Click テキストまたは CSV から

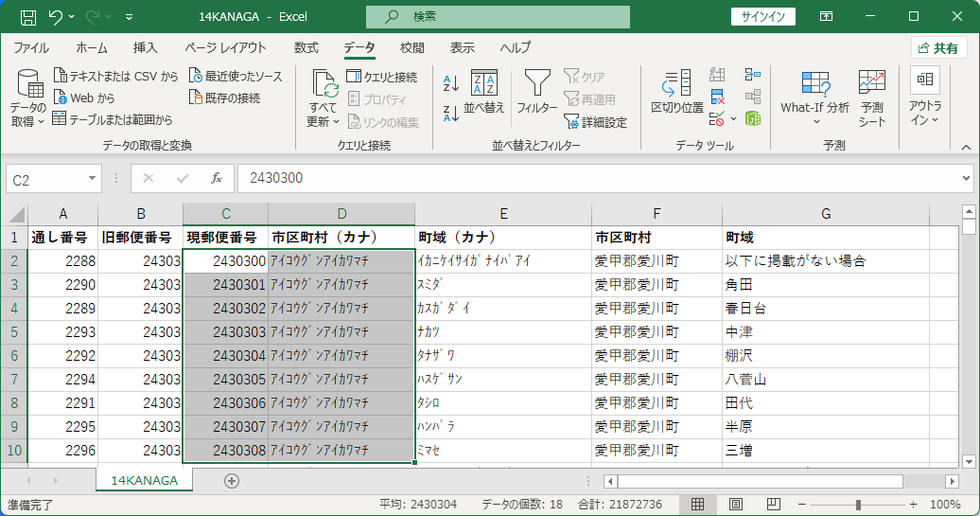pos(116,77)
